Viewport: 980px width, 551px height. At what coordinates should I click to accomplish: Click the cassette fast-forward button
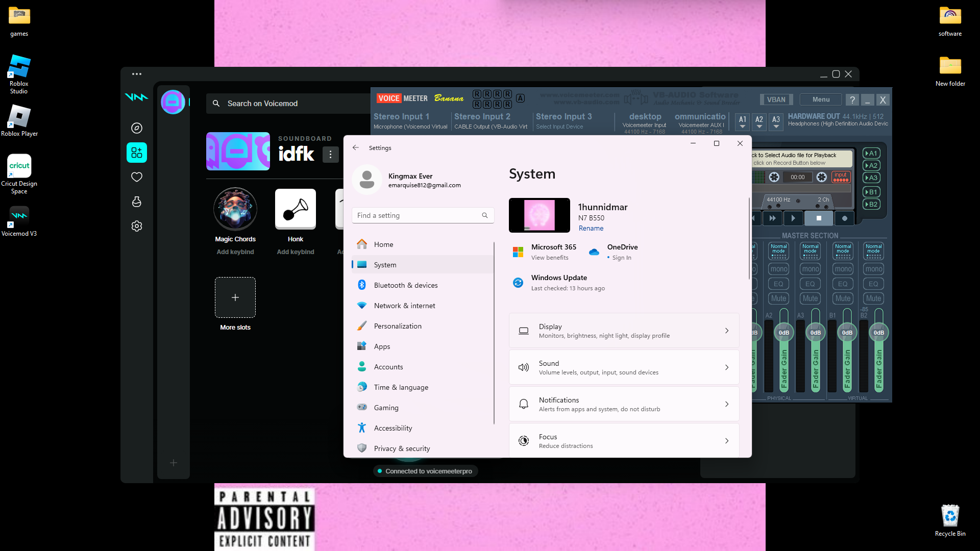(x=772, y=218)
